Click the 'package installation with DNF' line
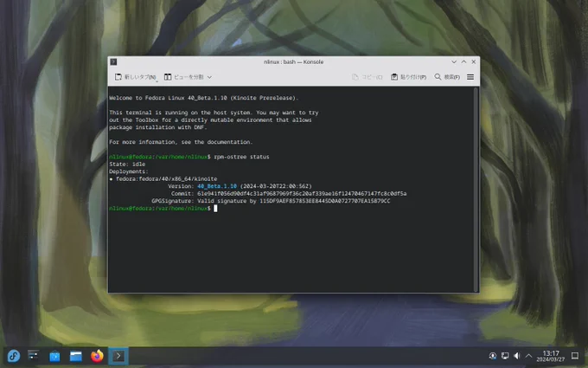The image size is (588, 368). pos(158,127)
